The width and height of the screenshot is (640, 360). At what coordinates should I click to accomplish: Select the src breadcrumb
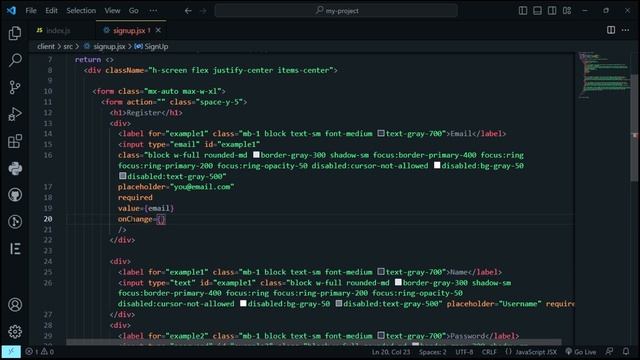tap(68, 47)
